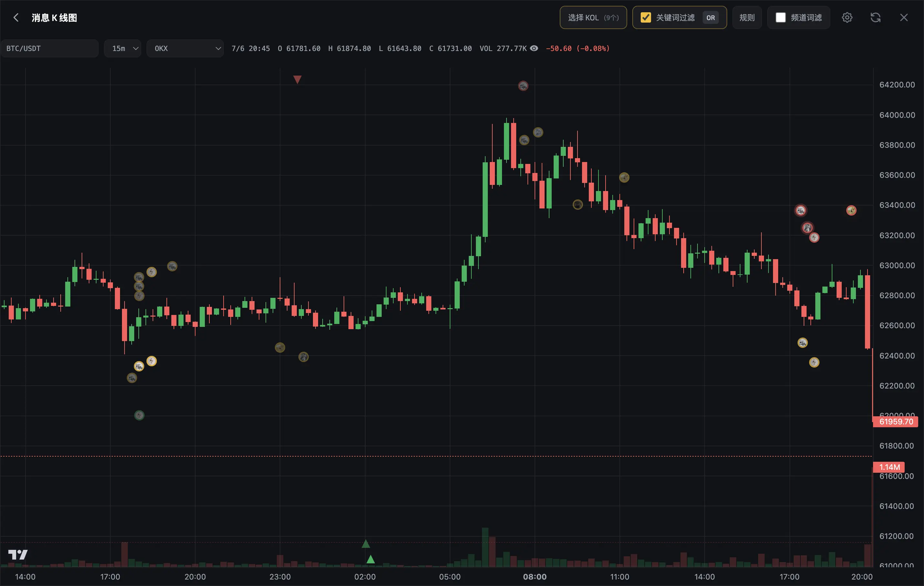Screen dimensions: 924x586
Task: Open the yellow-ringed avatar near 62500 after 17:00
Action: tap(802, 343)
